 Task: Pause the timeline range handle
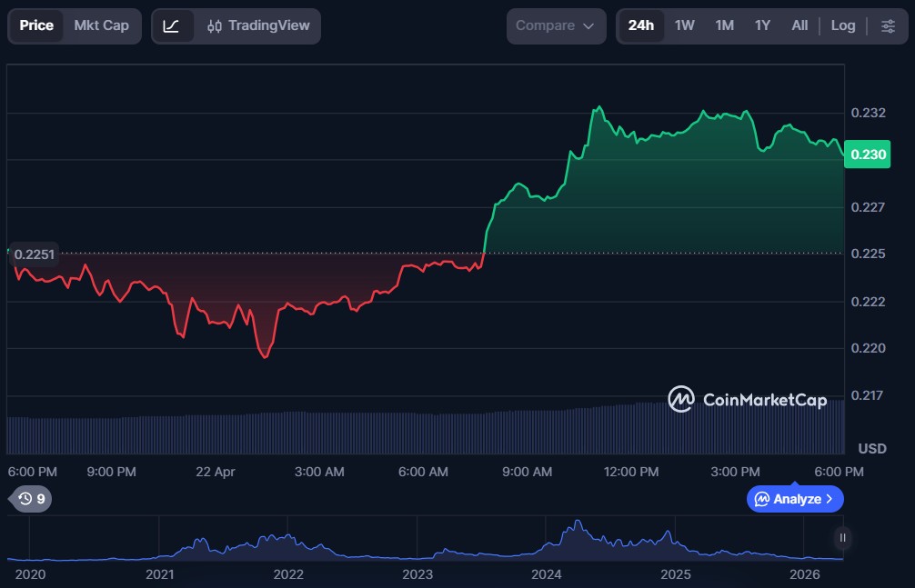[843, 538]
